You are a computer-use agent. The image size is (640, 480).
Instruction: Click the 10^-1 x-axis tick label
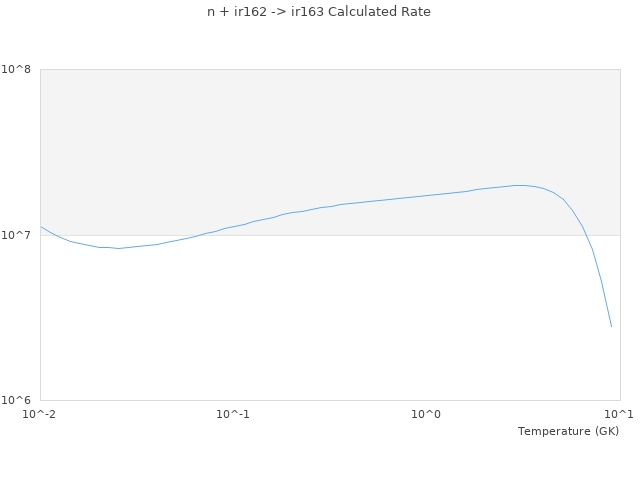(232, 414)
